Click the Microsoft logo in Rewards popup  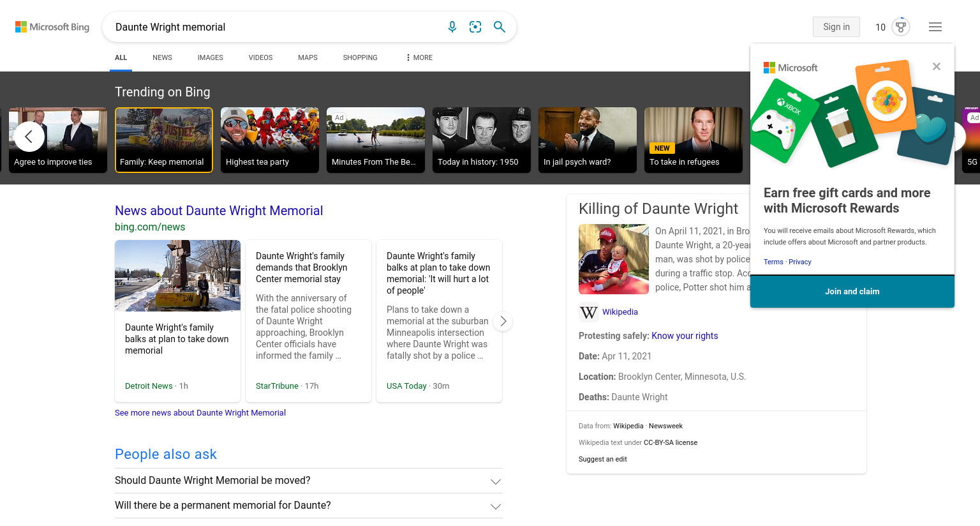(x=791, y=68)
